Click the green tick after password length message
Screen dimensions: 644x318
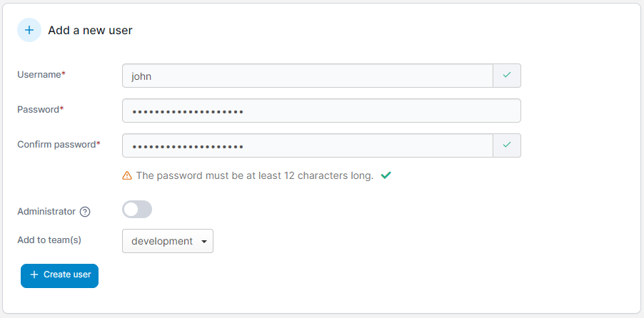[x=386, y=175]
